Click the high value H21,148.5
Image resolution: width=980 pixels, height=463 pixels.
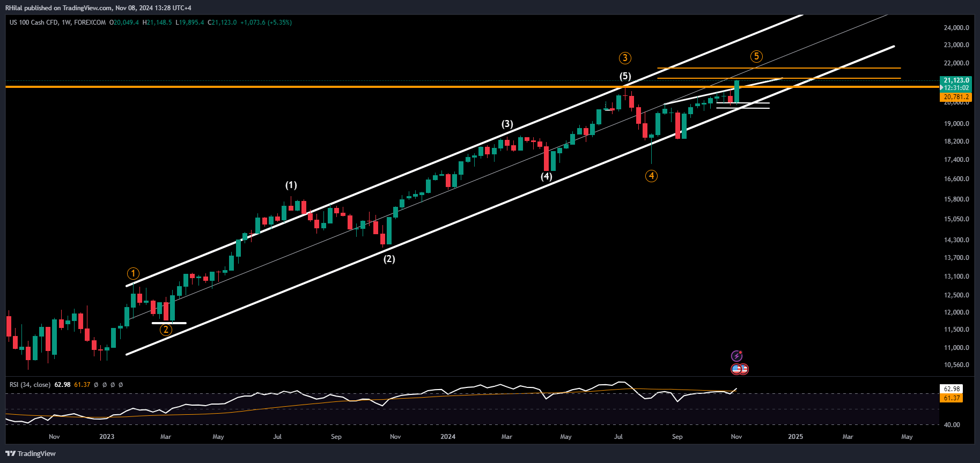(x=157, y=23)
